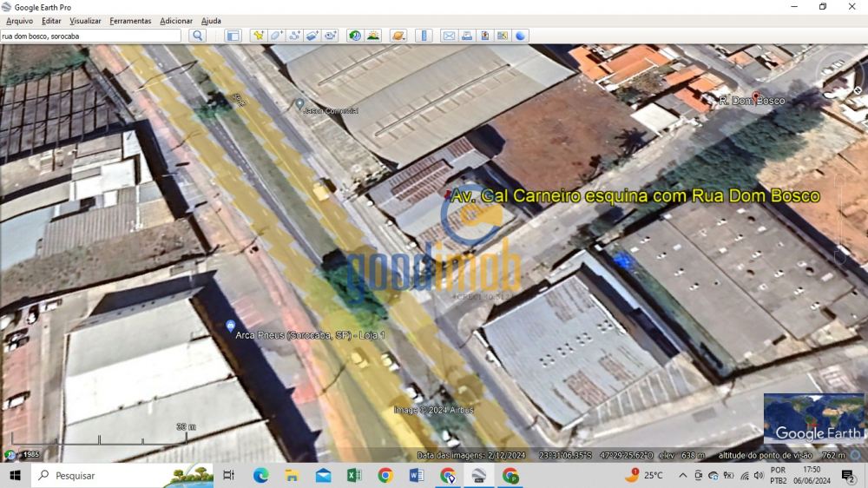868x488 pixels.
Task: Expand the Adicionar menu
Action: (x=176, y=21)
